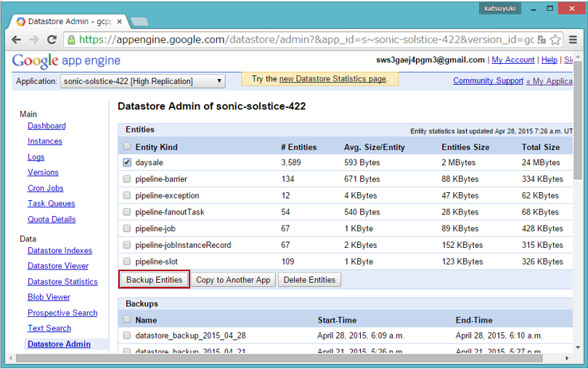Open the Chrome hamburger menu

pyautogui.click(x=573, y=39)
